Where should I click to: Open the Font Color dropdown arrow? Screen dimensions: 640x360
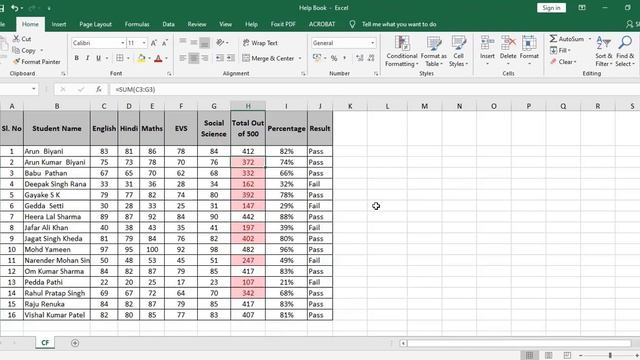pyautogui.click(x=167, y=58)
